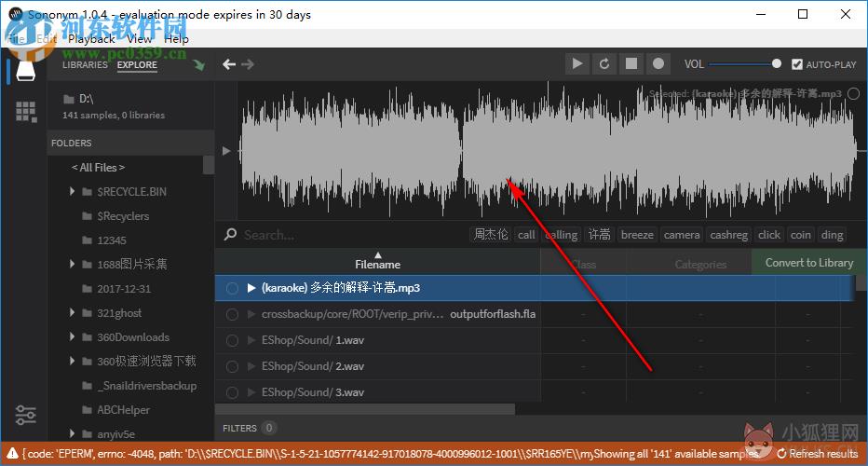The image size is (868, 466).
Task: Select the 2017-12-31 folder
Action: click(x=124, y=288)
